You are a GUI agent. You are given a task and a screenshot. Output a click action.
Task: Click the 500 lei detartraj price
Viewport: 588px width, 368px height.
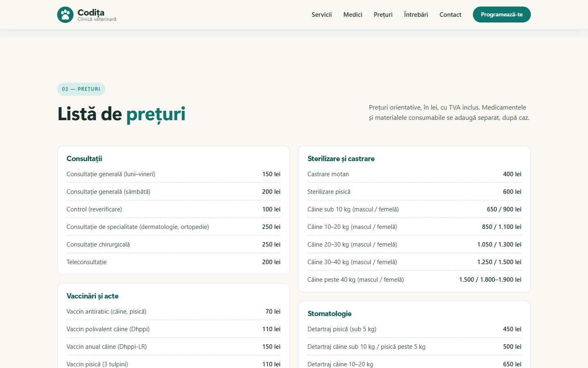(x=512, y=347)
